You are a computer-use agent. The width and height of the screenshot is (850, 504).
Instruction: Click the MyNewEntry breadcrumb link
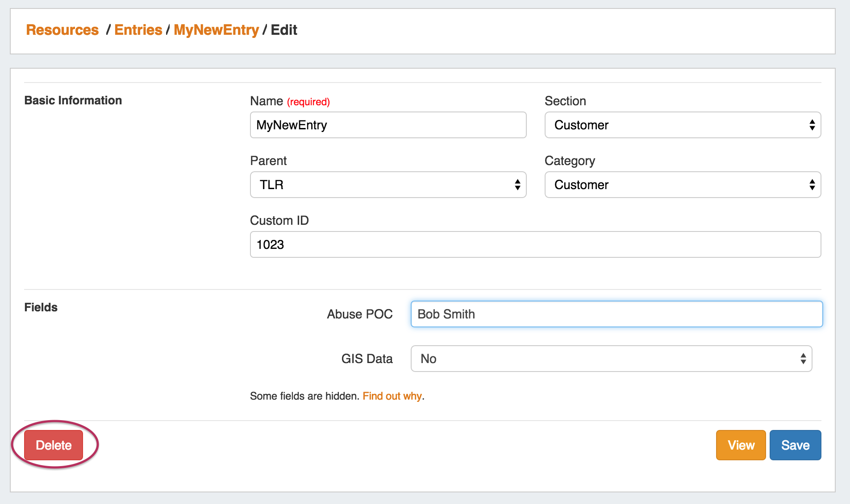(216, 30)
